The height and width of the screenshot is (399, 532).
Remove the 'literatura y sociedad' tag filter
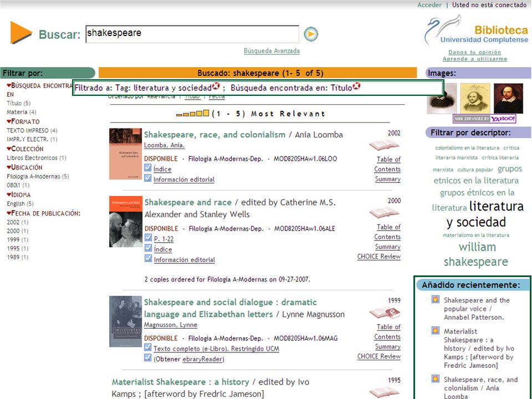[216, 86]
